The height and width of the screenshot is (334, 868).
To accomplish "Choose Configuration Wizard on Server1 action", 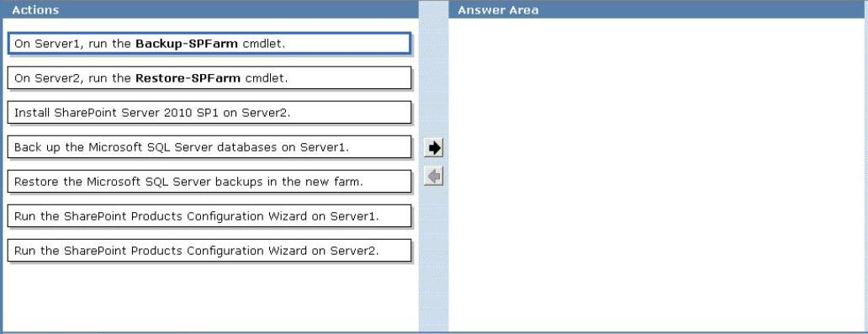I will 209,216.
